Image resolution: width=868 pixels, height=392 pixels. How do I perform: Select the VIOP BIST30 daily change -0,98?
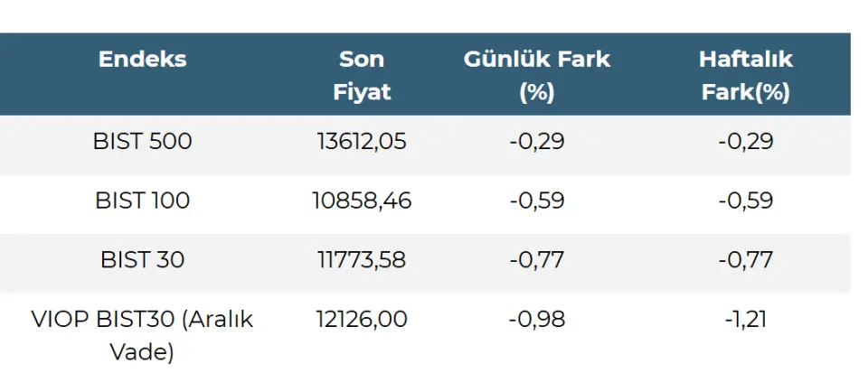[537, 320]
